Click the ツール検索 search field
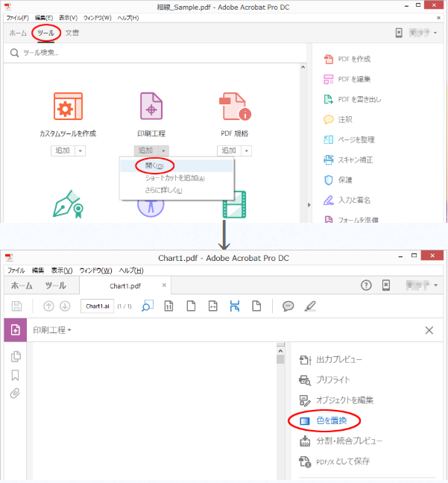 coord(155,53)
